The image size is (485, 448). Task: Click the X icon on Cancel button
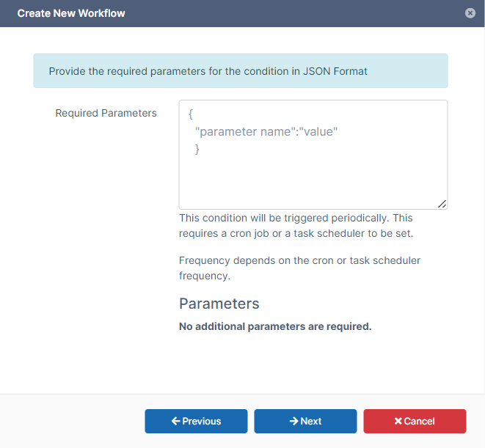(398, 422)
